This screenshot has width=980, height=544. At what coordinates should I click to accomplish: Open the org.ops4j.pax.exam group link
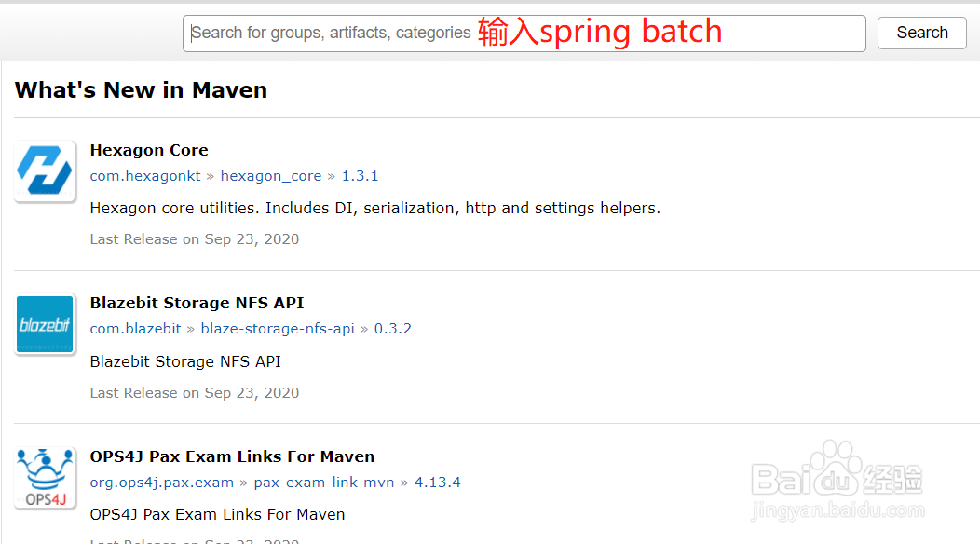pyautogui.click(x=161, y=483)
